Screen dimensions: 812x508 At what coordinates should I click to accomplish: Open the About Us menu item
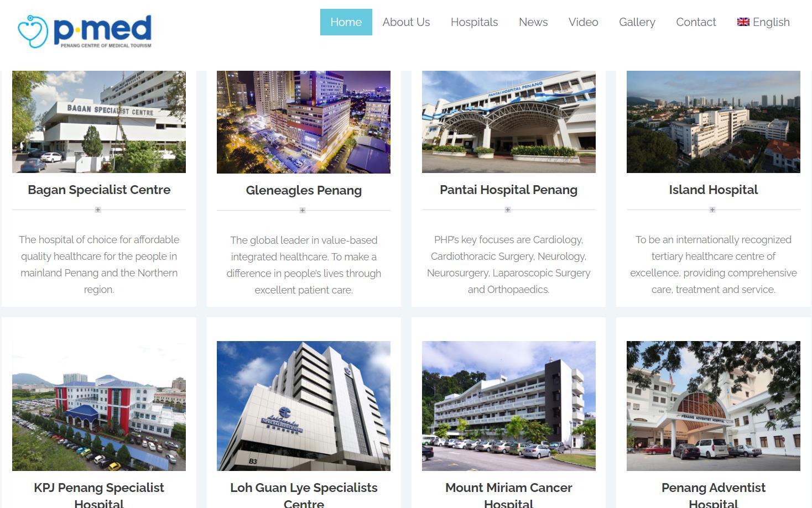pyautogui.click(x=406, y=22)
